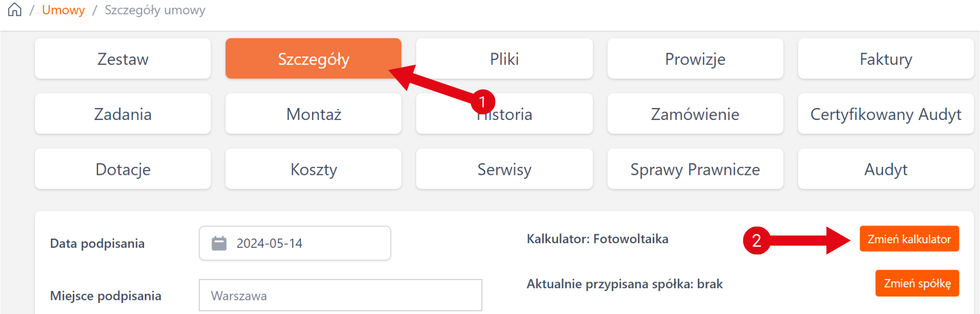Viewport: 980px width, 314px height.
Task: Select the Certyfikowany Audyt tab
Action: click(885, 114)
